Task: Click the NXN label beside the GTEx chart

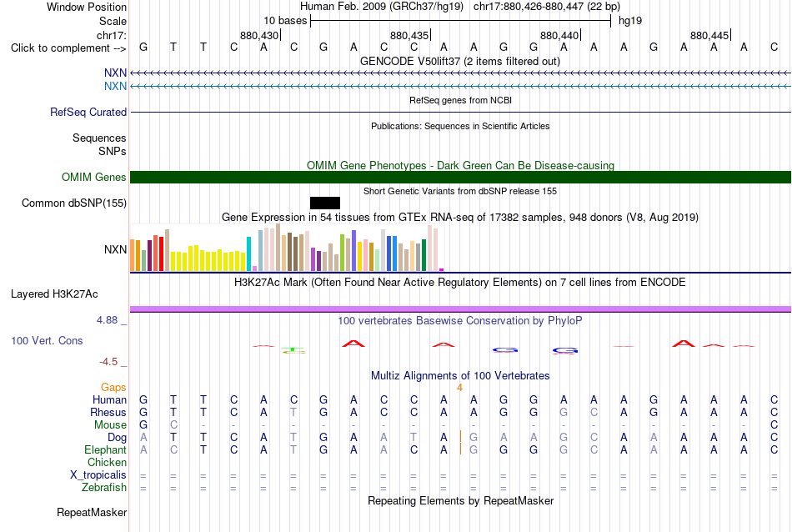Action: tap(115, 249)
